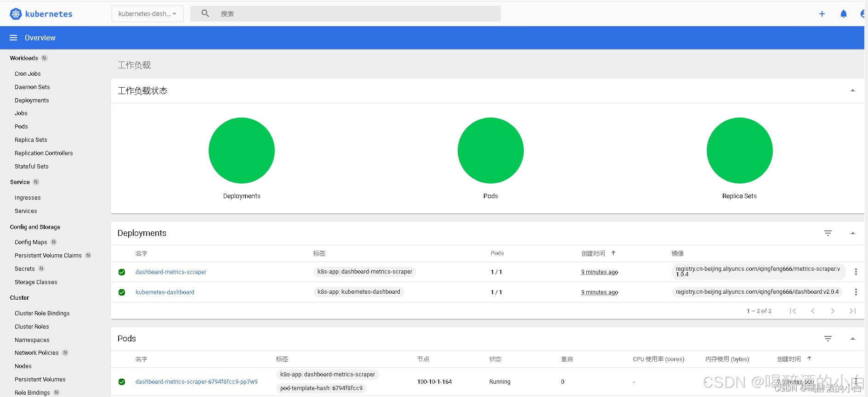Screen dimensions: 868x397
Task: Collapse the Deployments card
Action: (x=852, y=233)
